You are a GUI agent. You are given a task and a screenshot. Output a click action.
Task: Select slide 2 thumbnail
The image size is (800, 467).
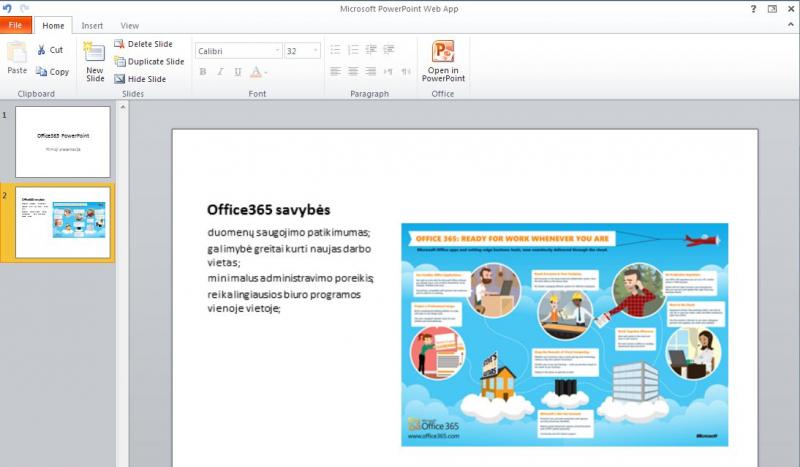pos(63,223)
